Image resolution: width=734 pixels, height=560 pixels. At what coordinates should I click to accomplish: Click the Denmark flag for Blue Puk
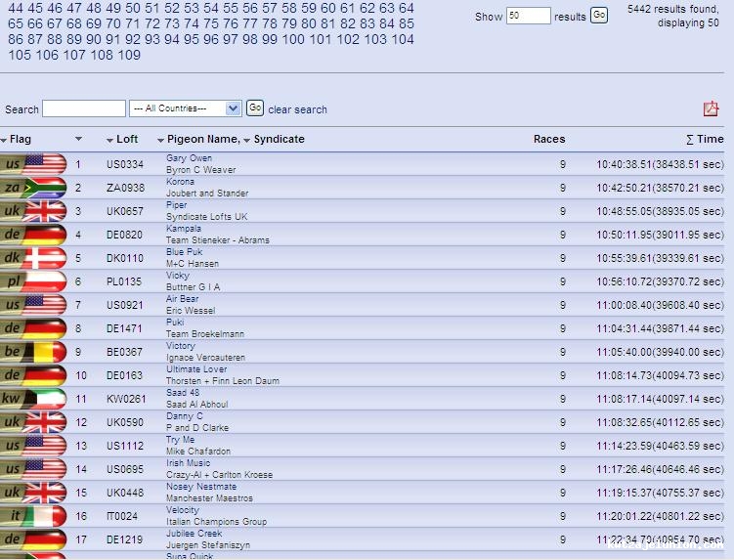pos(34,259)
